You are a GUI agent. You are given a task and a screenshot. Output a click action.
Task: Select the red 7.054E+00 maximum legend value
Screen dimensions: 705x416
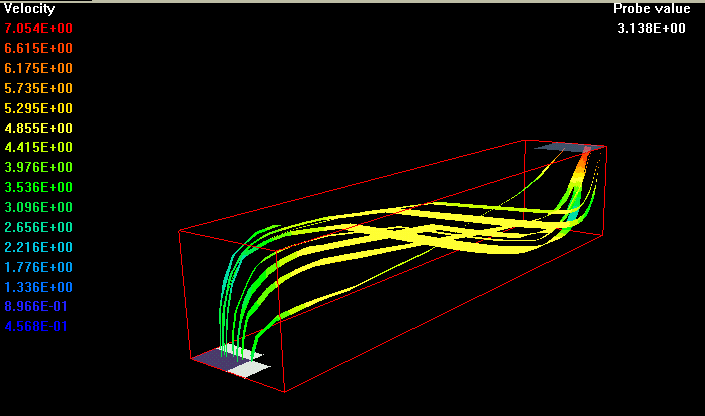[38, 29]
